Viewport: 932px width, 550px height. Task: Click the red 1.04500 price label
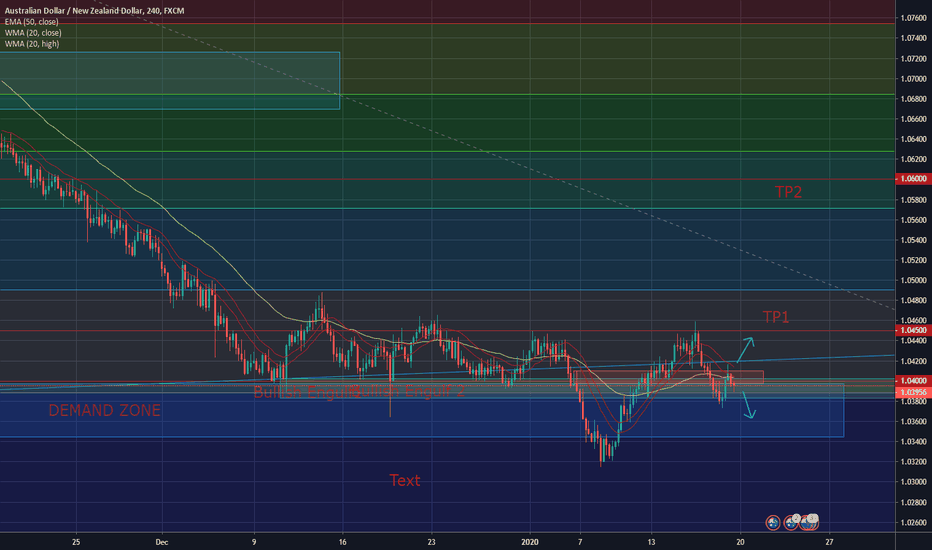click(914, 330)
